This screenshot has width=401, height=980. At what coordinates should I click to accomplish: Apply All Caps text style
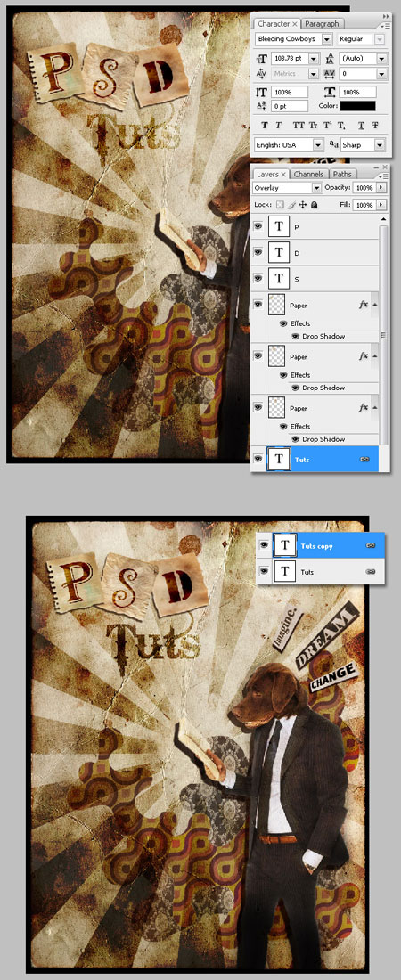click(299, 125)
